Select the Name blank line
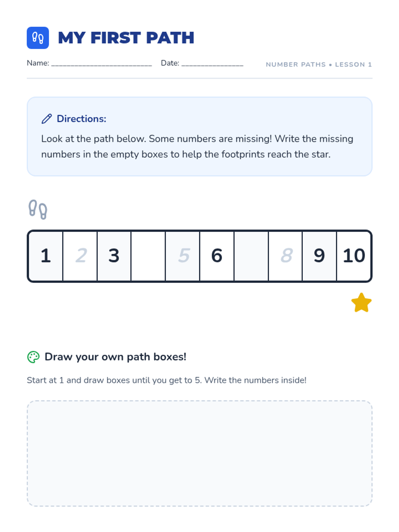The image size is (399, 532). [102, 64]
